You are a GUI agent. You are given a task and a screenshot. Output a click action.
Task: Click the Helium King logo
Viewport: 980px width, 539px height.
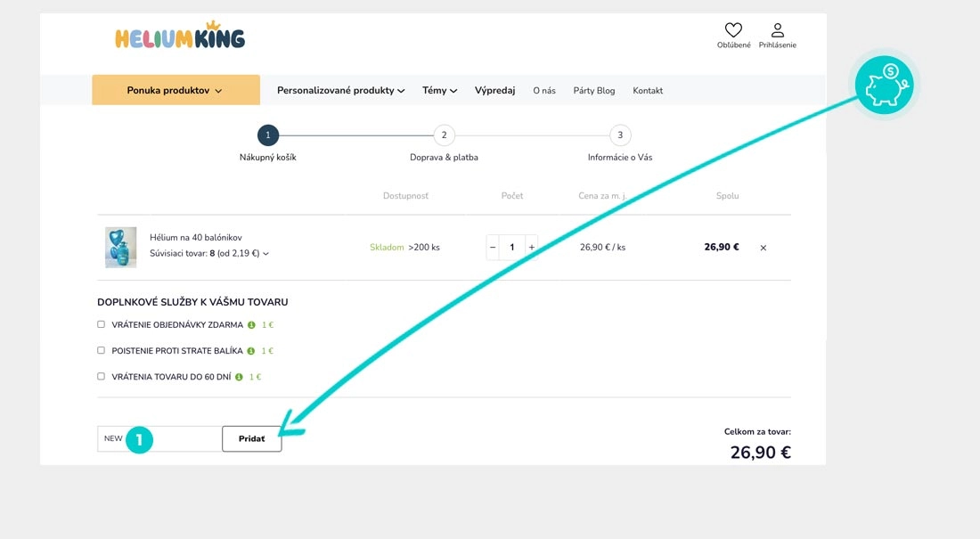click(180, 37)
